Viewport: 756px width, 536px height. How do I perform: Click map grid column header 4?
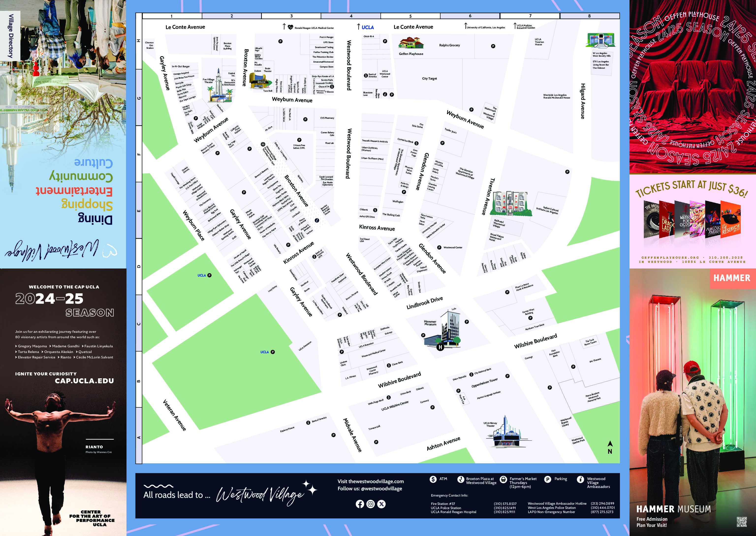point(351,16)
